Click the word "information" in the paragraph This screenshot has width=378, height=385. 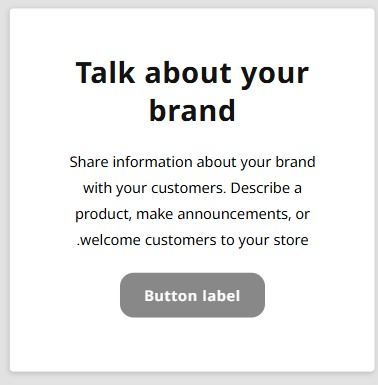click(x=153, y=162)
